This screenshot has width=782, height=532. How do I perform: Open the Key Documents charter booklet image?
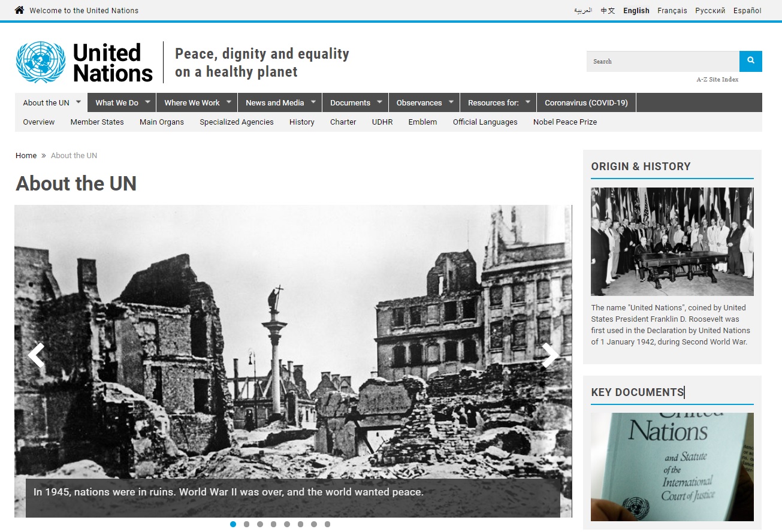[672, 467]
